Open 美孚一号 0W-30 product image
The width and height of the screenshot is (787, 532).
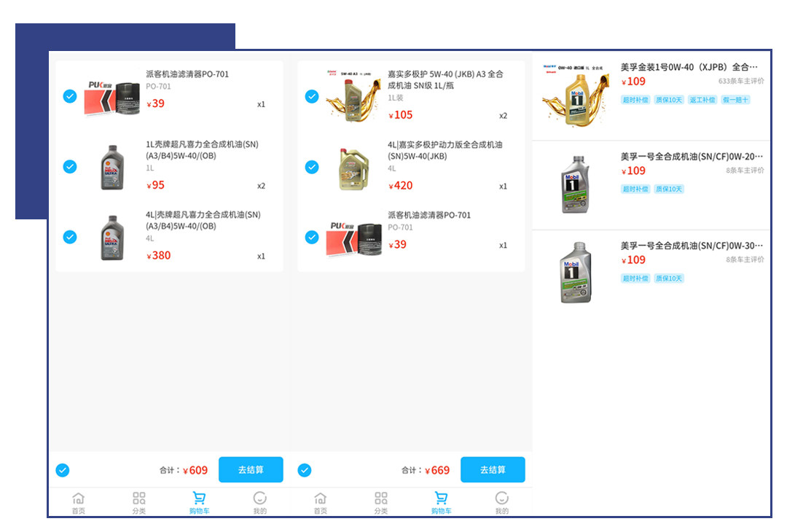pos(576,273)
